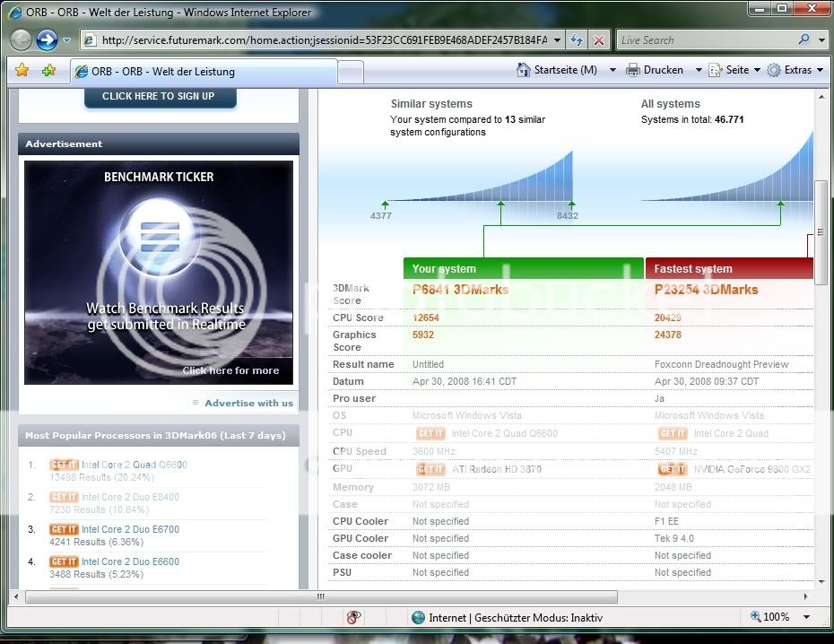Image resolution: width=834 pixels, height=644 pixels.
Task: Click the red Stop loading icon
Action: point(599,40)
